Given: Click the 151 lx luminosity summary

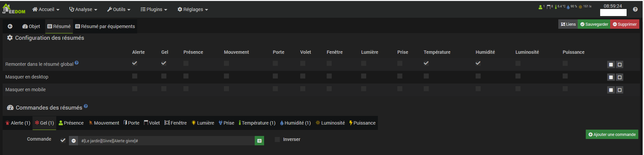Looking at the screenshot, I should pyautogui.click(x=585, y=7).
